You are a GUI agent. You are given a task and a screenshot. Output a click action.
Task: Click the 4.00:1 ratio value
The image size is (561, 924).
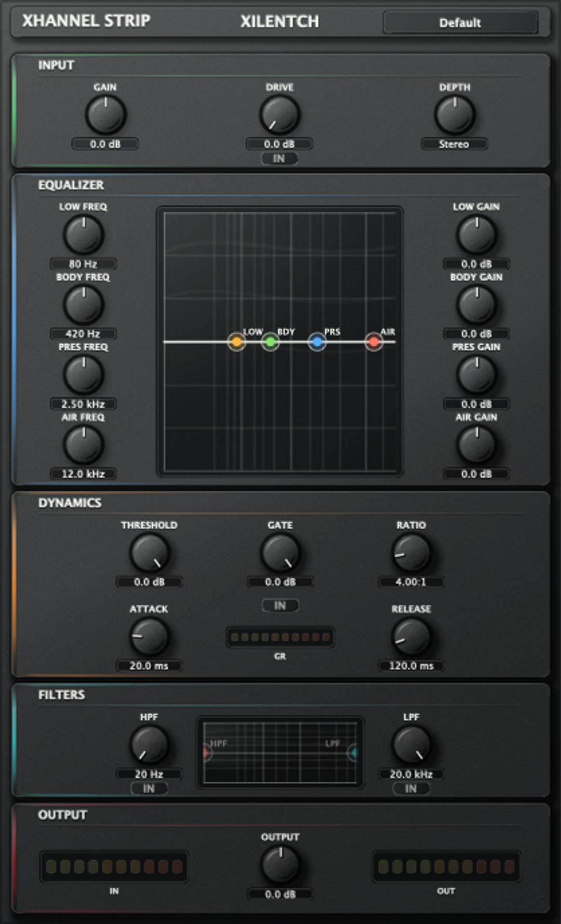pyautogui.click(x=411, y=582)
